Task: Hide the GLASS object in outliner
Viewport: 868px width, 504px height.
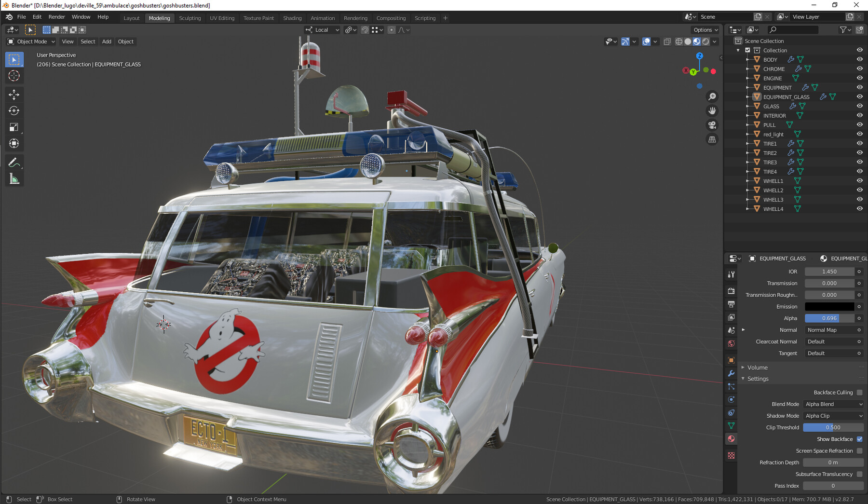Action: [x=859, y=106]
